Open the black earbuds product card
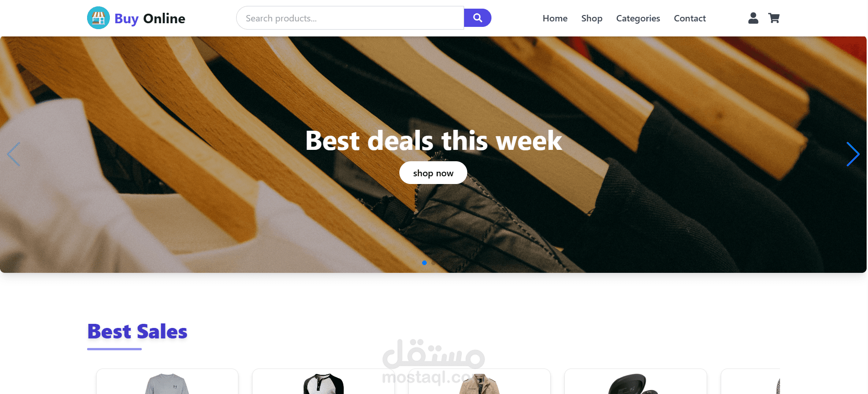 [x=635, y=382]
